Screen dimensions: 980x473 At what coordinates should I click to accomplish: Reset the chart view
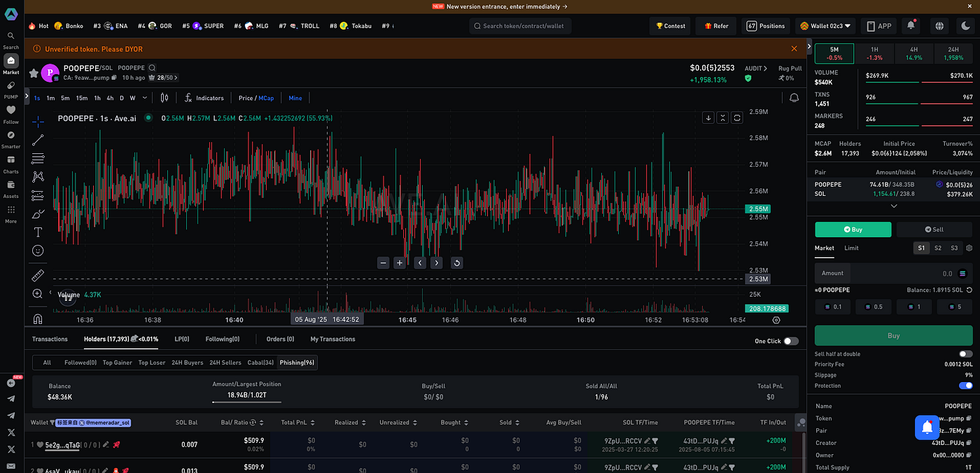(456, 263)
